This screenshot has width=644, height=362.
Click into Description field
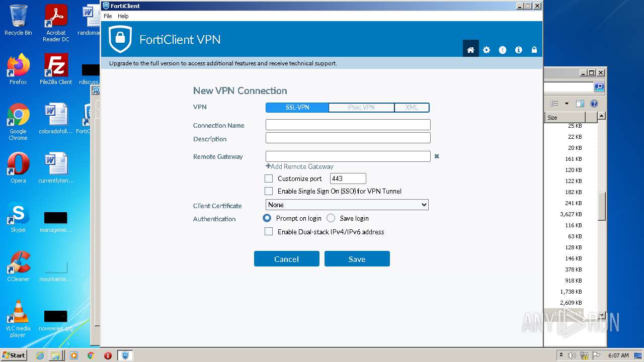[x=348, y=138]
